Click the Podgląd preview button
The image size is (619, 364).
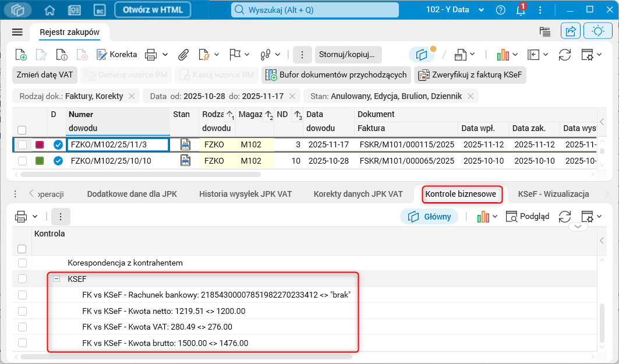(x=528, y=216)
